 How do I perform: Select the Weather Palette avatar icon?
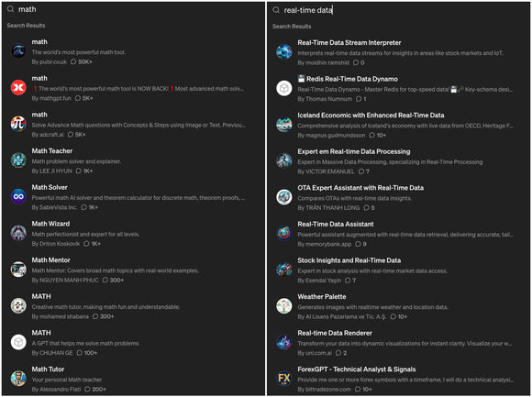(284, 306)
